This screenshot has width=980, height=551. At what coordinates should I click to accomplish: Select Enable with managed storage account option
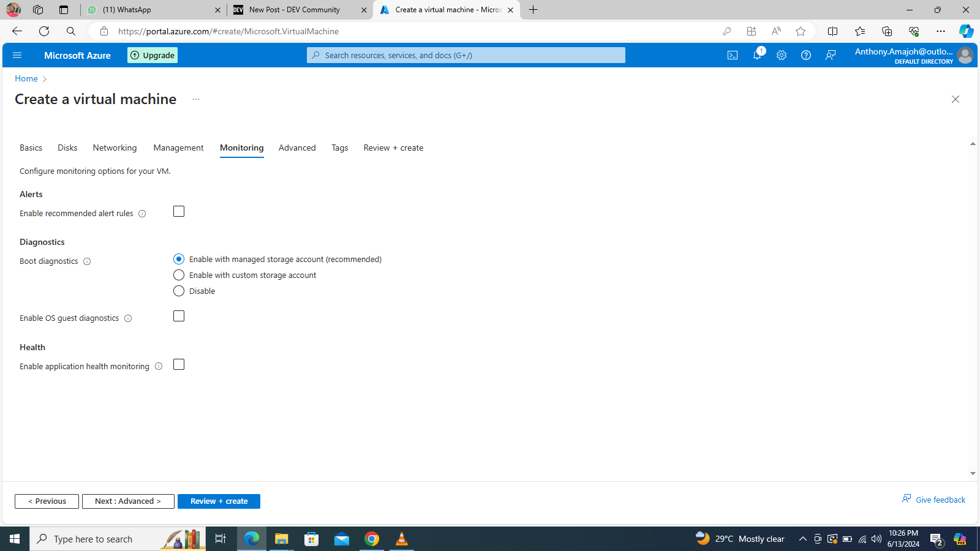179,259
